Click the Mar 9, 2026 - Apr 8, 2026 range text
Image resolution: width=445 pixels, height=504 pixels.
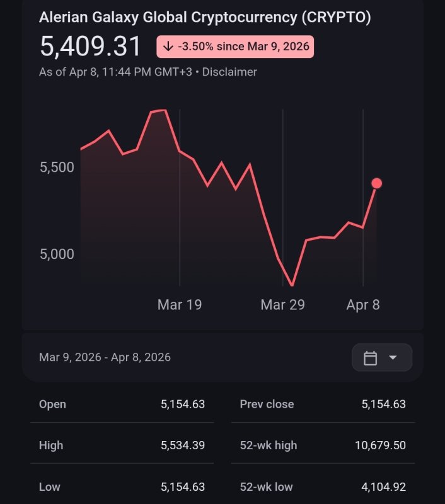coord(105,357)
